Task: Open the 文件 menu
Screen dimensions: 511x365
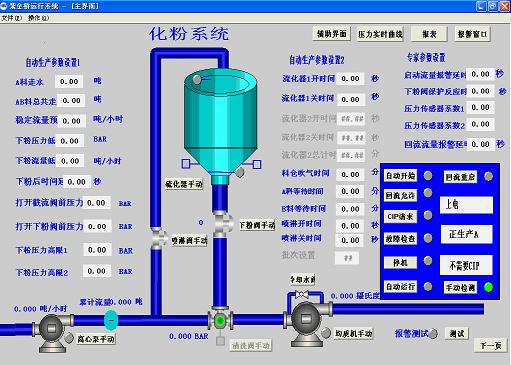Action: pyautogui.click(x=11, y=18)
